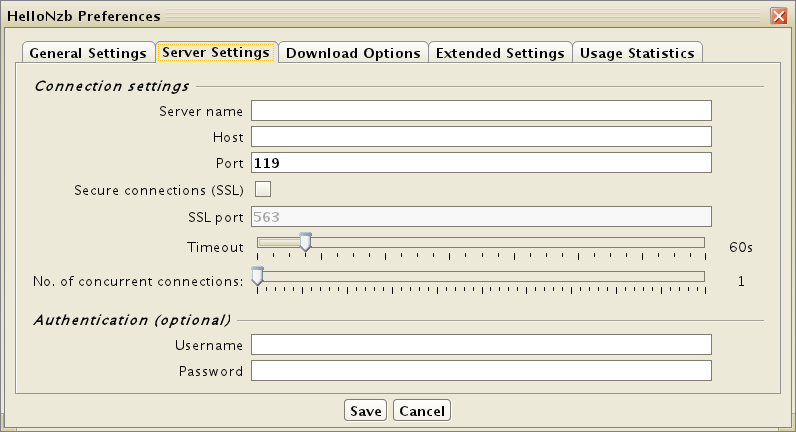Switch to the General Settings tab
The image size is (796, 432).
pyautogui.click(x=88, y=53)
